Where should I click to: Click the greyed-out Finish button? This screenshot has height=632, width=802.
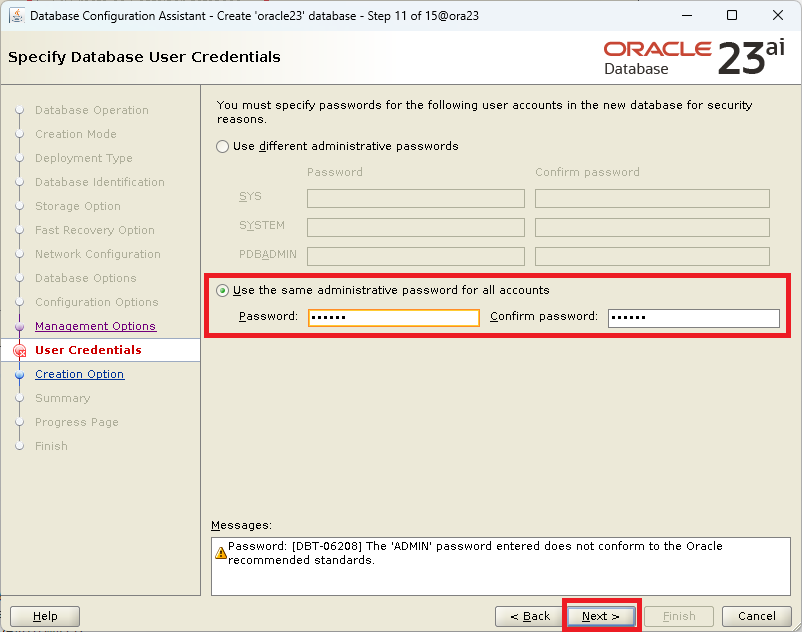[x=679, y=616]
